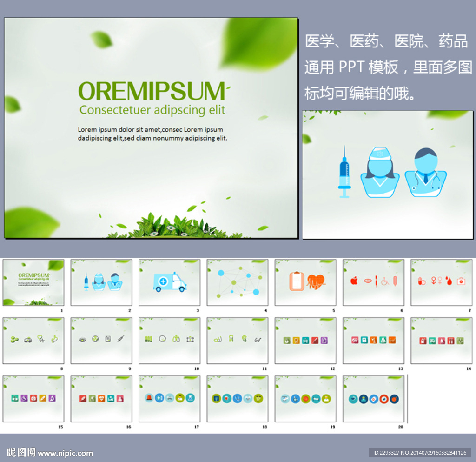Click the wheelchair circle icon on slide 19
This screenshot has height=462, width=476.
click(295, 399)
